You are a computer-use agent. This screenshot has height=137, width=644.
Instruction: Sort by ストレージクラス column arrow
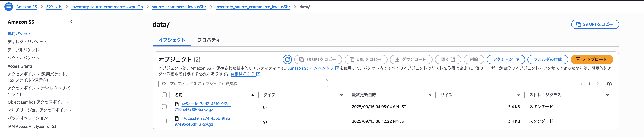pos(607,95)
